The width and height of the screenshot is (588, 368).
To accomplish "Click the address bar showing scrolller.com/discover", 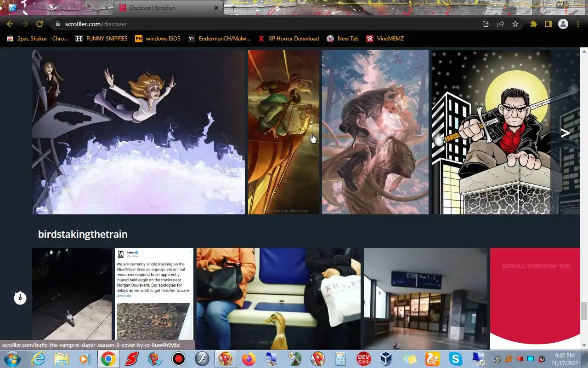I will [x=266, y=24].
